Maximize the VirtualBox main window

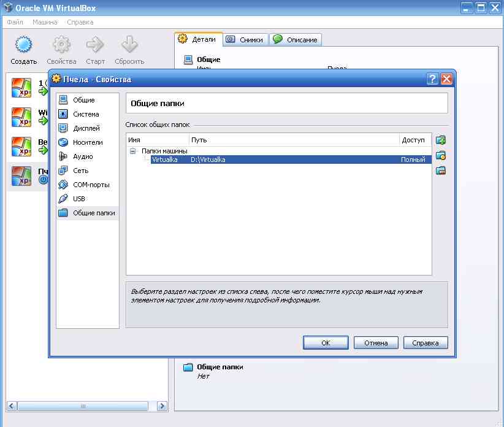(x=481, y=8)
